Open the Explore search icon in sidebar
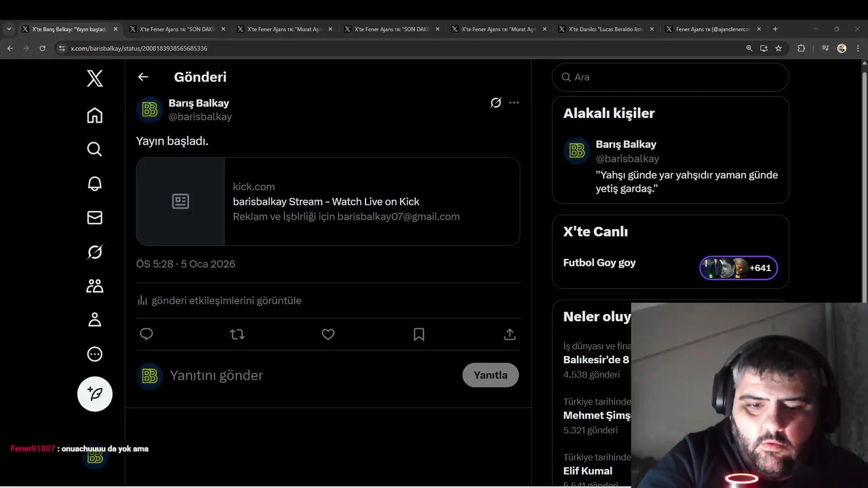Viewport: 868px width, 488px height. point(95,149)
